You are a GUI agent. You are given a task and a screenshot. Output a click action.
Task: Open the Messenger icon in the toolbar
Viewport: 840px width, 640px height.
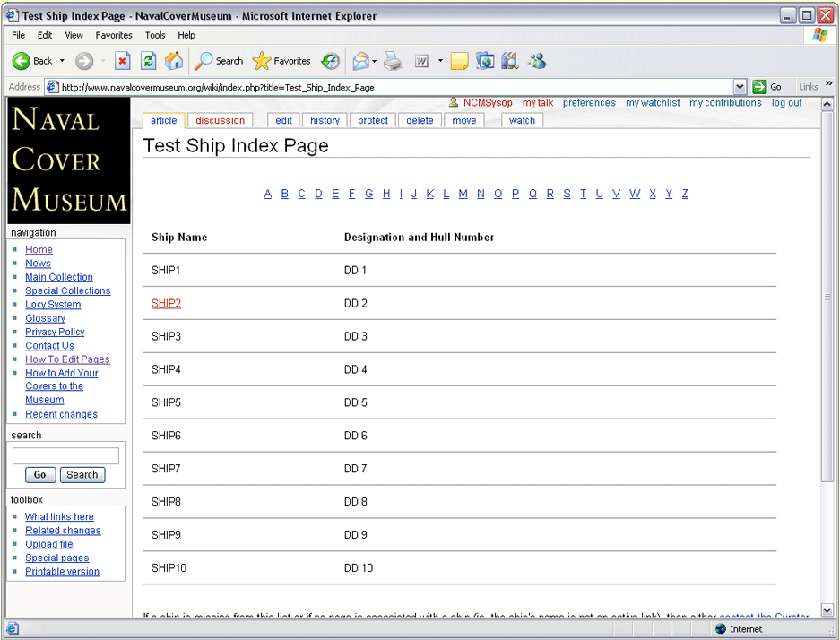(537, 61)
